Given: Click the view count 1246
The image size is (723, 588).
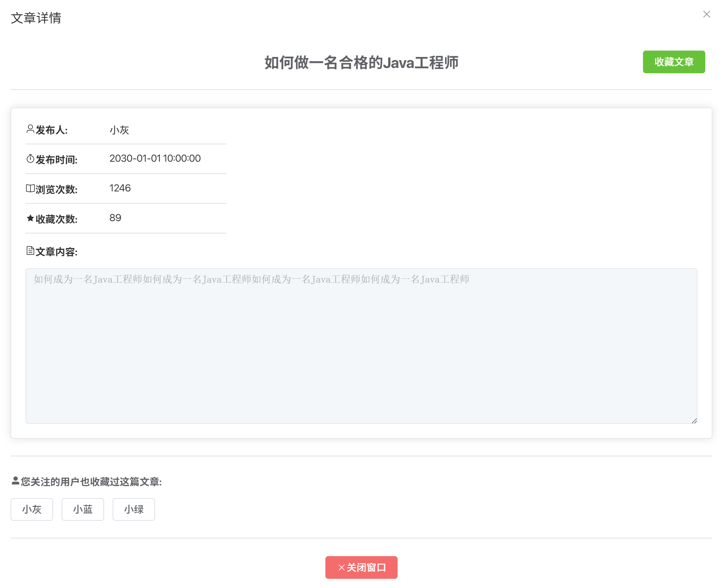Looking at the screenshot, I should 120,188.
